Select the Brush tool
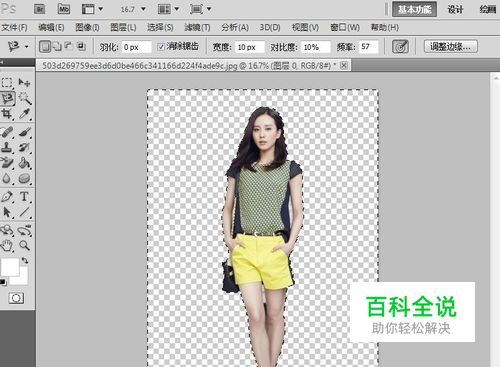The width and height of the screenshot is (500, 367). tap(24, 132)
